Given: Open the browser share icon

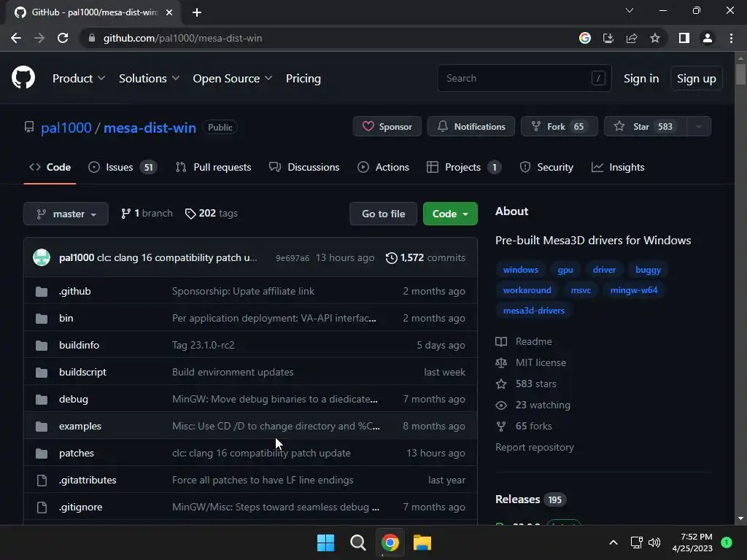Looking at the screenshot, I should (x=632, y=38).
